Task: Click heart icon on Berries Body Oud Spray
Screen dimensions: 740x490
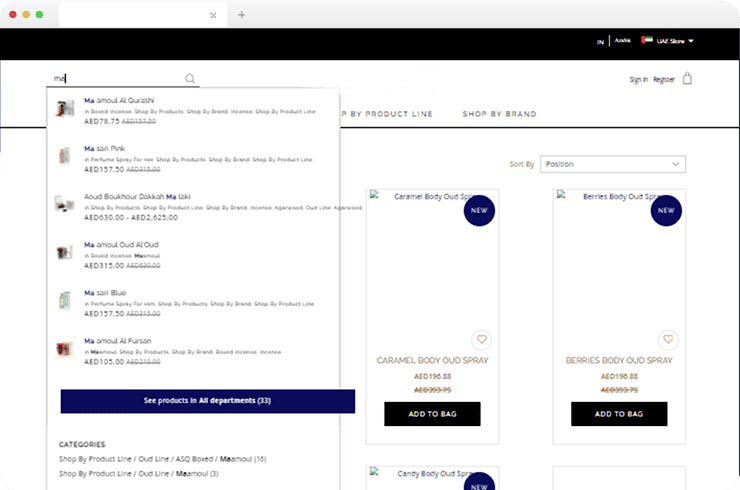Action: [x=668, y=339]
